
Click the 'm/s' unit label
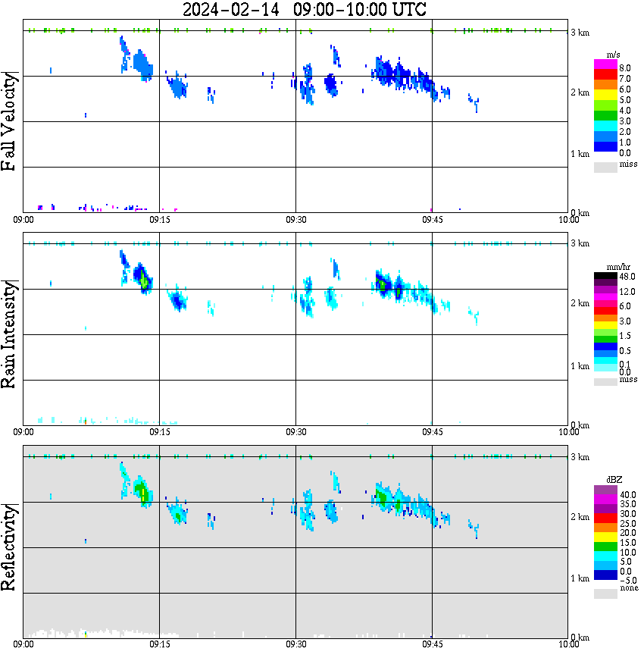pyautogui.click(x=613, y=55)
